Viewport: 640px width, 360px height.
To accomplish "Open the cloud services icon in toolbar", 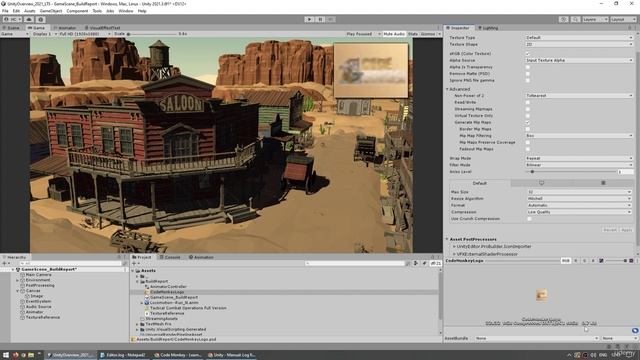I will (x=29, y=19).
